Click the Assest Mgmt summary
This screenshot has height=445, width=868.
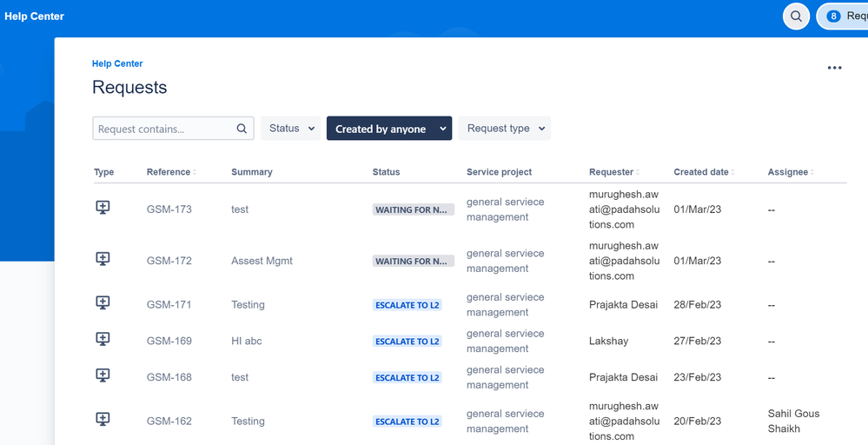tap(262, 261)
